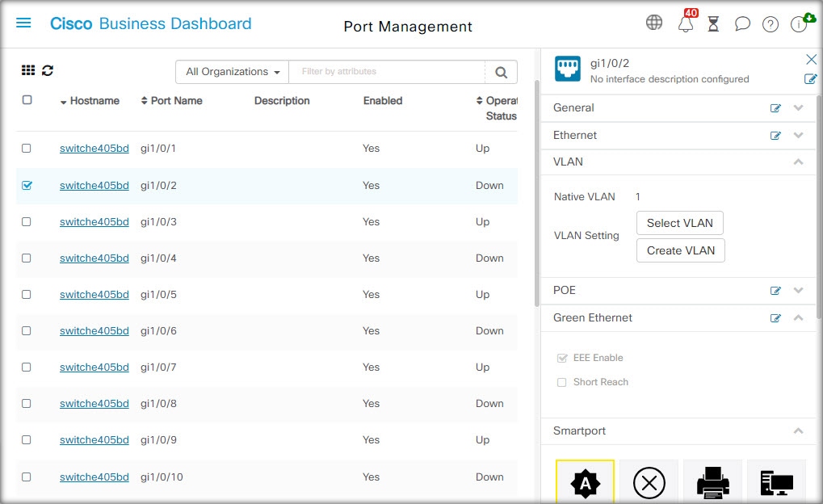The height and width of the screenshot is (504, 823).
Task: Collapse the VLAN section chevron
Action: pyautogui.click(x=798, y=162)
